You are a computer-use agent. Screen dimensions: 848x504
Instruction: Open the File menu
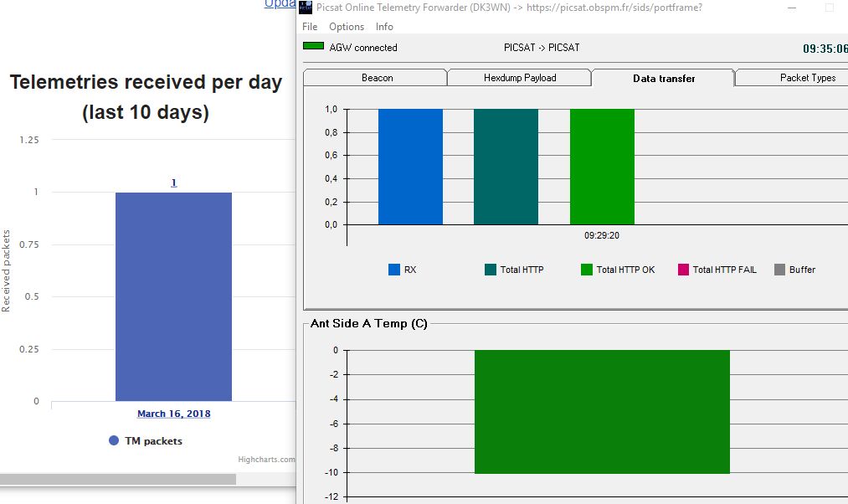tap(310, 27)
